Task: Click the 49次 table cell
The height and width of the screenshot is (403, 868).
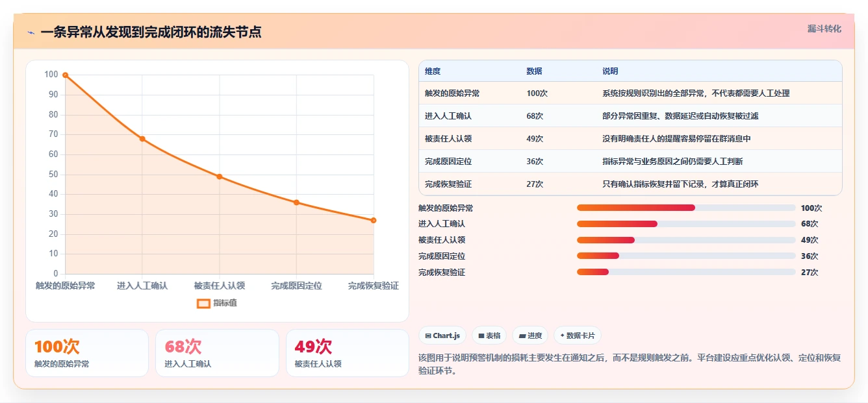Action: click(535, 139)
